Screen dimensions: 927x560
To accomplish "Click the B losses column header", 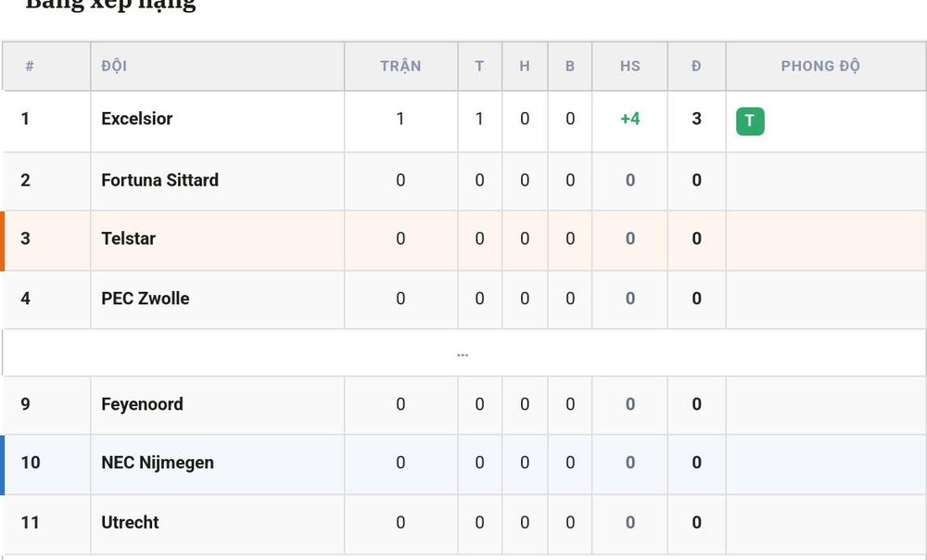I will click(x=570, y=66).
